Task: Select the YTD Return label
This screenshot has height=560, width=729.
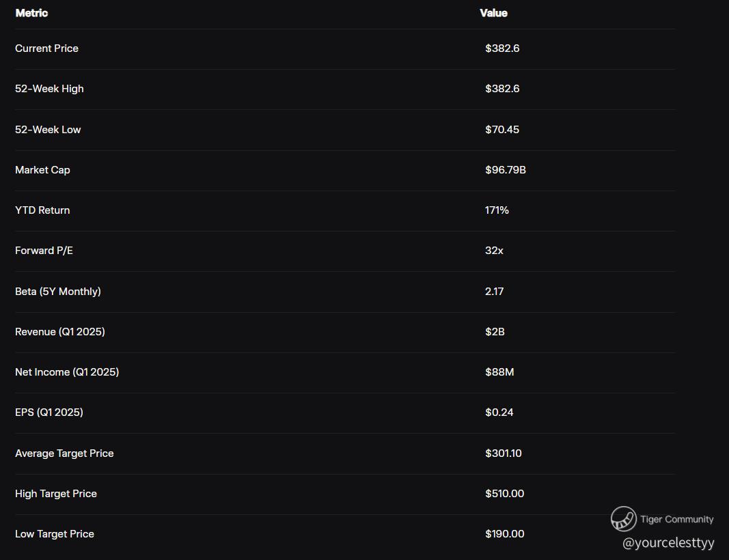Action: pos(42,210)
